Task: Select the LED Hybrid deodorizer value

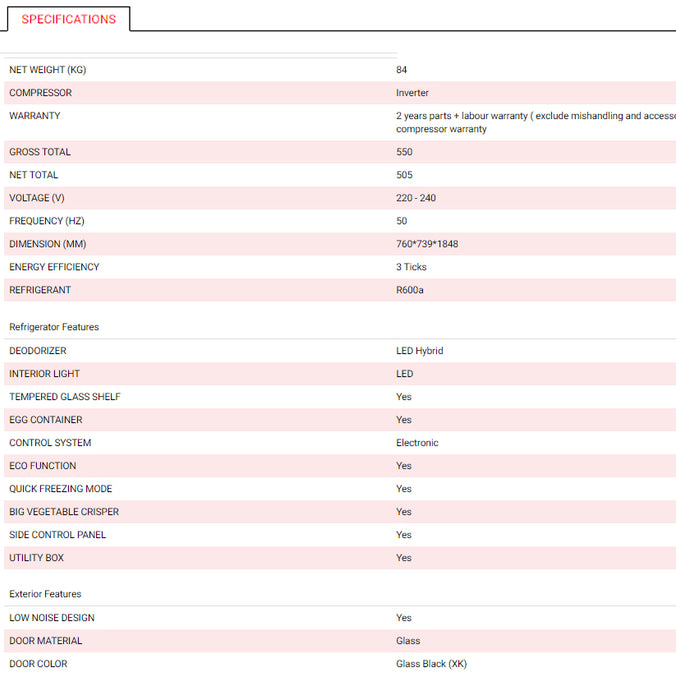Action: (419, 351)
